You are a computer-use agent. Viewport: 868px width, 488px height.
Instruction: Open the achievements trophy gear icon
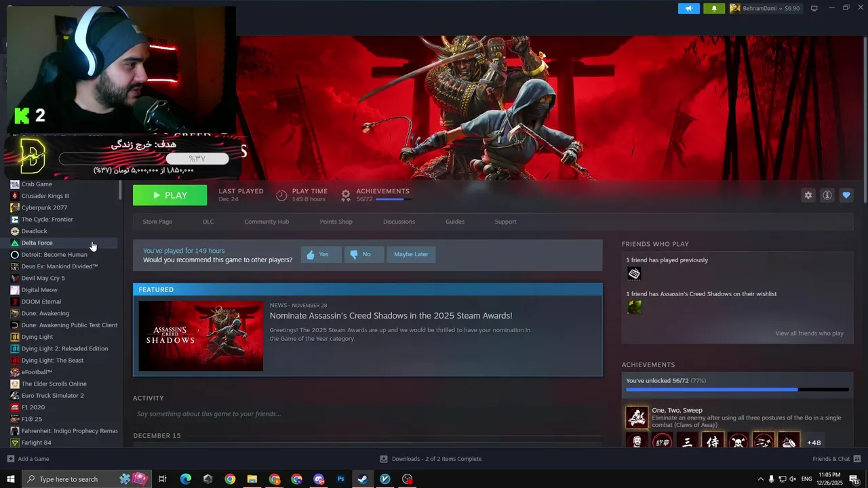coord(346,195)
